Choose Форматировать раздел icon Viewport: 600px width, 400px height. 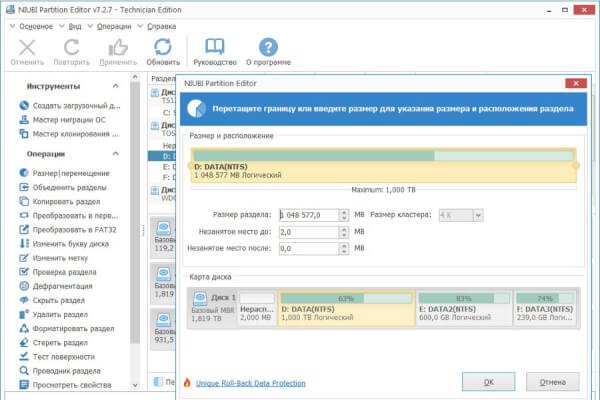pyautogui.click(x=24, y=328)
